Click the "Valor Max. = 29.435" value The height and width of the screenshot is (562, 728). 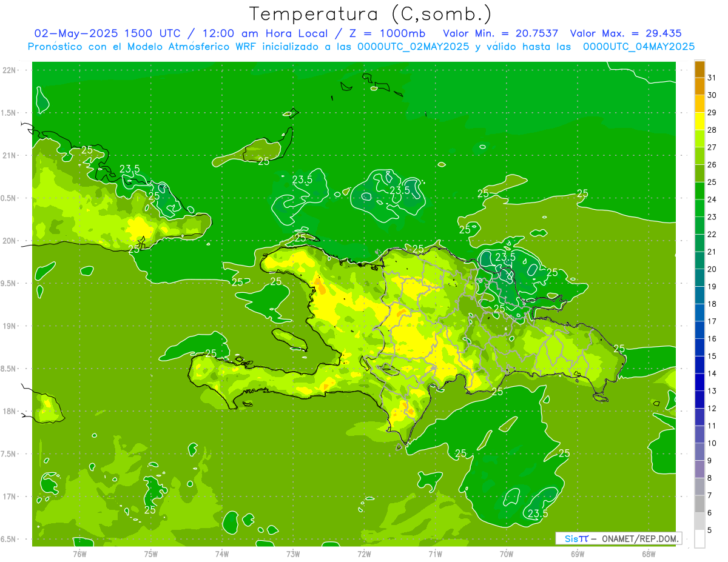[x=626, y=33]
